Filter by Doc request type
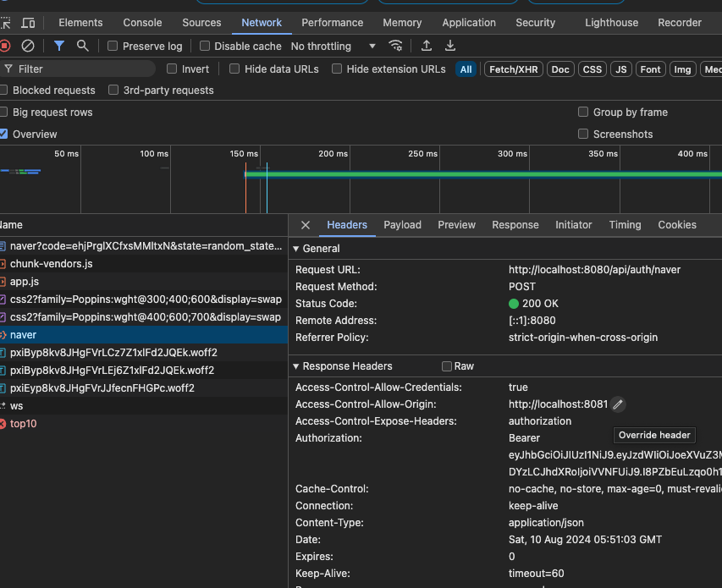Screen dimensions: 722x588 pyautogui.click(x=560, y=69)
